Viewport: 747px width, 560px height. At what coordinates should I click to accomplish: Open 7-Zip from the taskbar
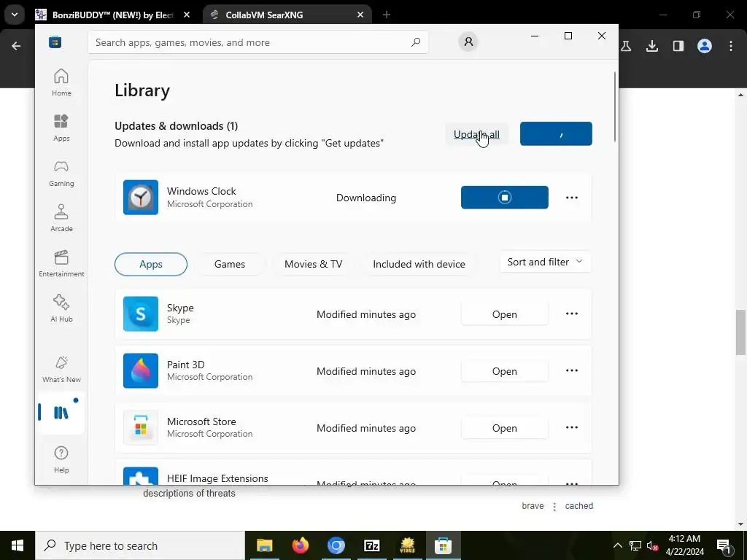point(371,545)
